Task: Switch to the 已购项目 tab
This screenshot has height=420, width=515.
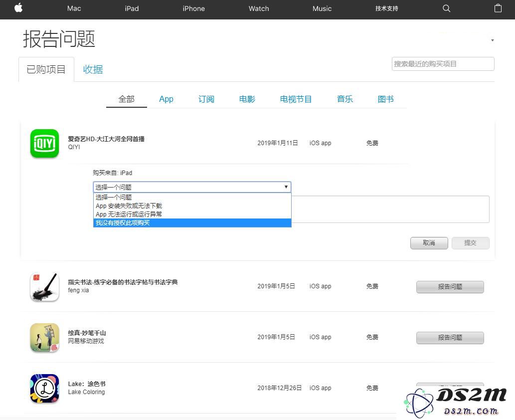Action: click(x=46, y=69)
